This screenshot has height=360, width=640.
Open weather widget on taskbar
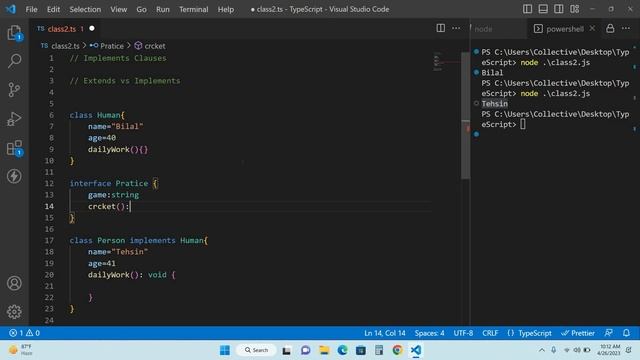click(20, 350)
